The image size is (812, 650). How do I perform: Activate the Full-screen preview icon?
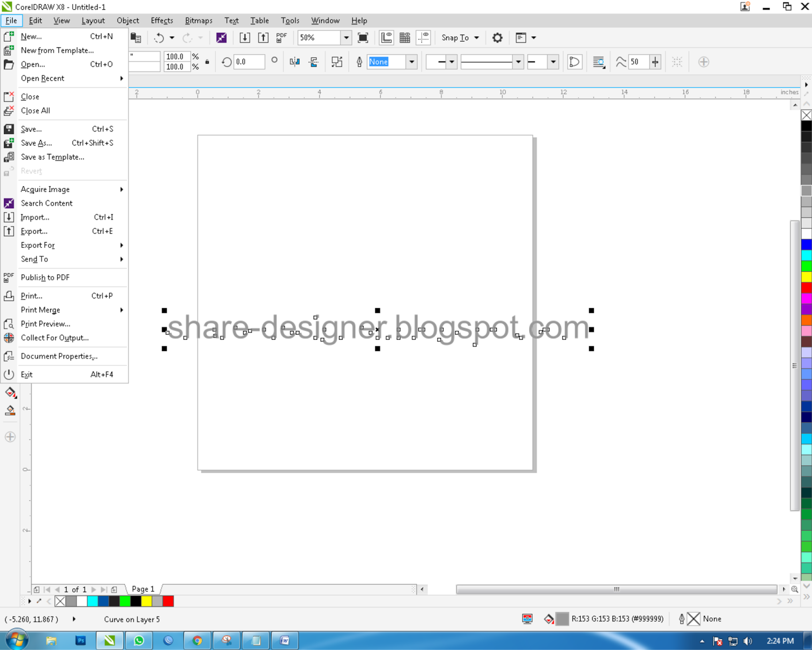coord(363,37)
